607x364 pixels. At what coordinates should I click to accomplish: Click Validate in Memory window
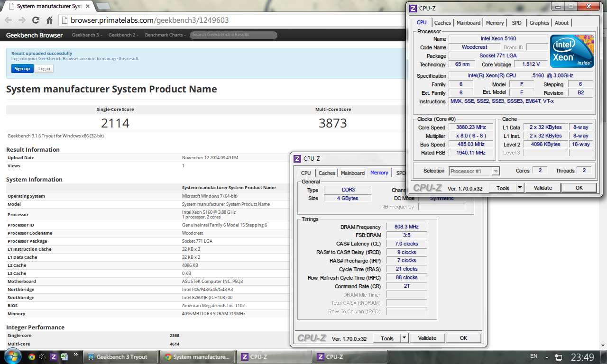pos(427,338)
